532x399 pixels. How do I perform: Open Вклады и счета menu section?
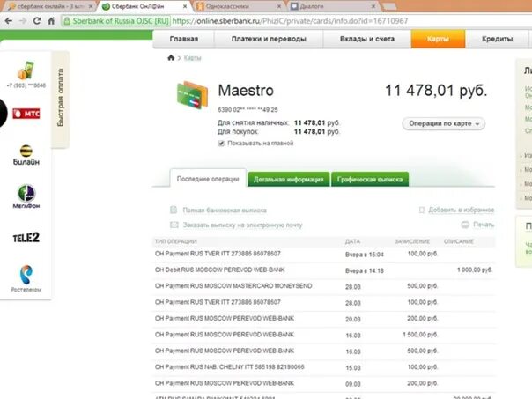click(x=367, y=39)
